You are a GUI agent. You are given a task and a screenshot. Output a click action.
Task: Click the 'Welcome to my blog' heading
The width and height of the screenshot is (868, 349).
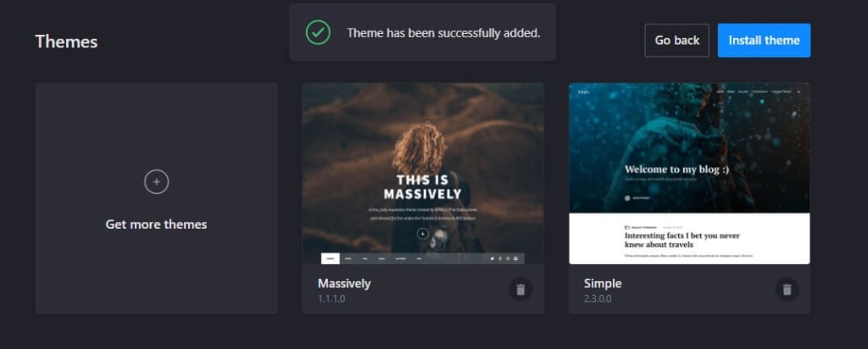tap(677, 169)
